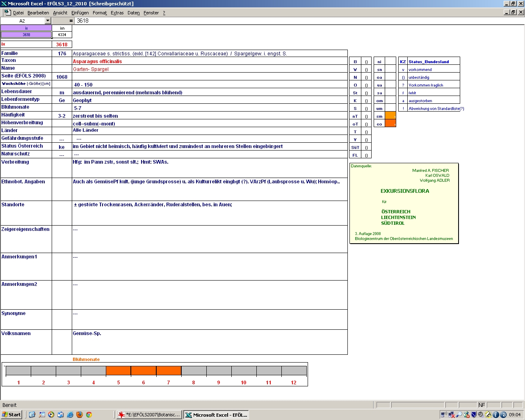The image size is (525, 420).
Task: Click the red ix value 3618
Action: pos(62,44)
